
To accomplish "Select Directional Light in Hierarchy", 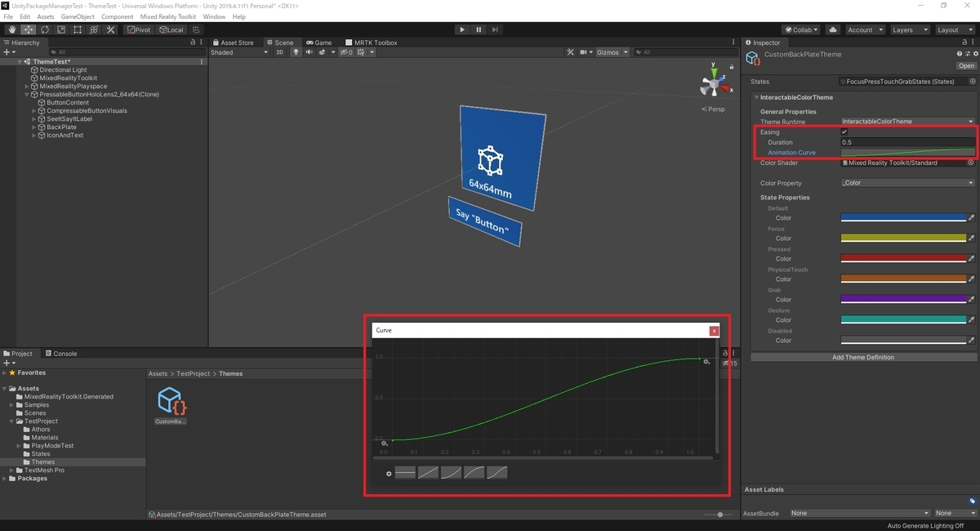I will tap(63, 70).
